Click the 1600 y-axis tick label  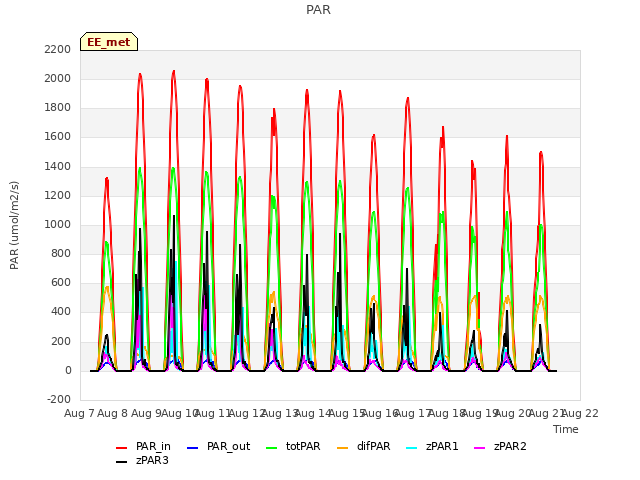pyautogui.click(x=58, y=137)
